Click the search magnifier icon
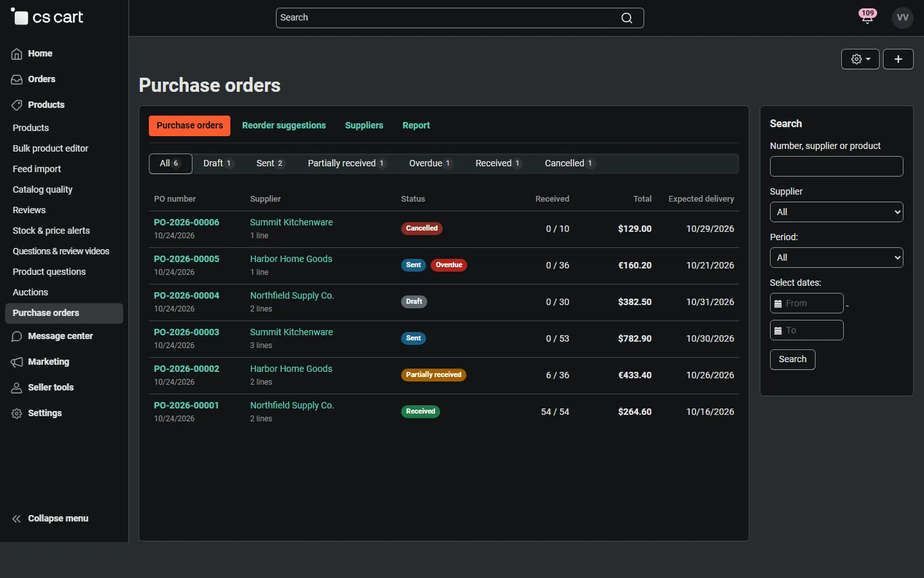This screenshot has height=578, width=924. [627, 18]
